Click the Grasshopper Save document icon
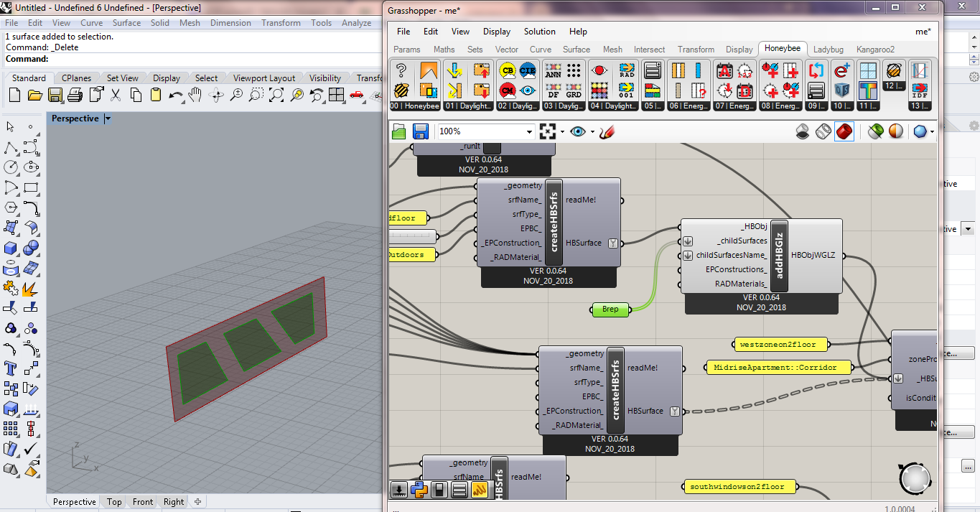The width and height of the screenshot is (980, 512). tap(421, 131)
